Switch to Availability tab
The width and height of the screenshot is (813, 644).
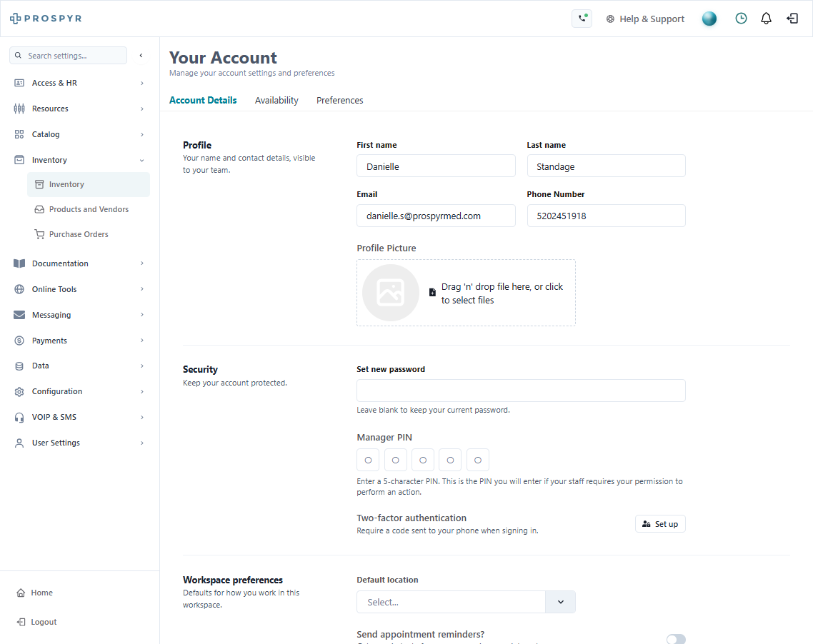click(276, 101)
